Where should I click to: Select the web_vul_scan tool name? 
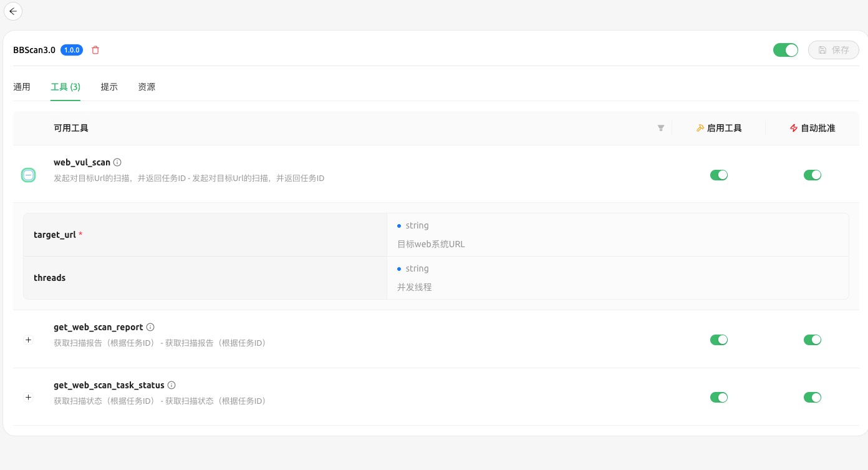pyautogui.click(x=82, y=162)
